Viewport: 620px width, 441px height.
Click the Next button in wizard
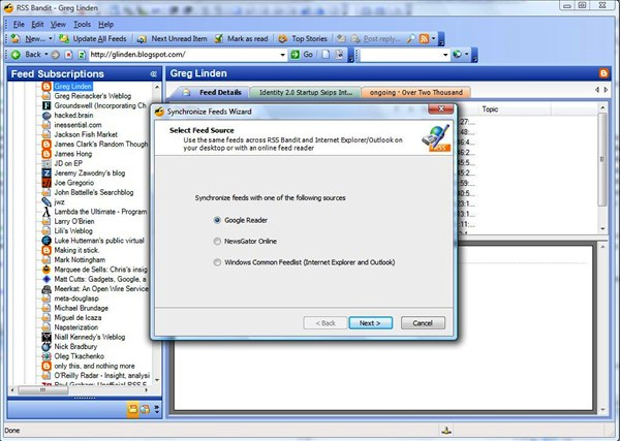pyautogui.click(x=370, y=323)
